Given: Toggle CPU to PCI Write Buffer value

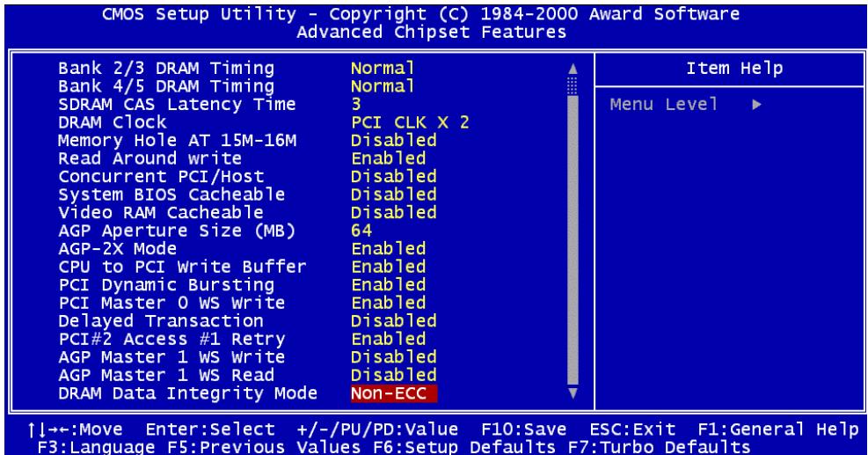Looking at the screenshot, I should click(389, 267).
